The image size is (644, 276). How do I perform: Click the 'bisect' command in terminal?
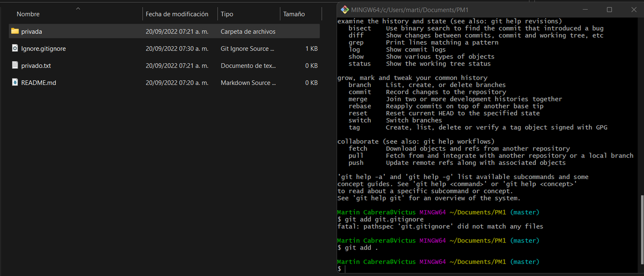pyautogui.click(x=360, y=29)
